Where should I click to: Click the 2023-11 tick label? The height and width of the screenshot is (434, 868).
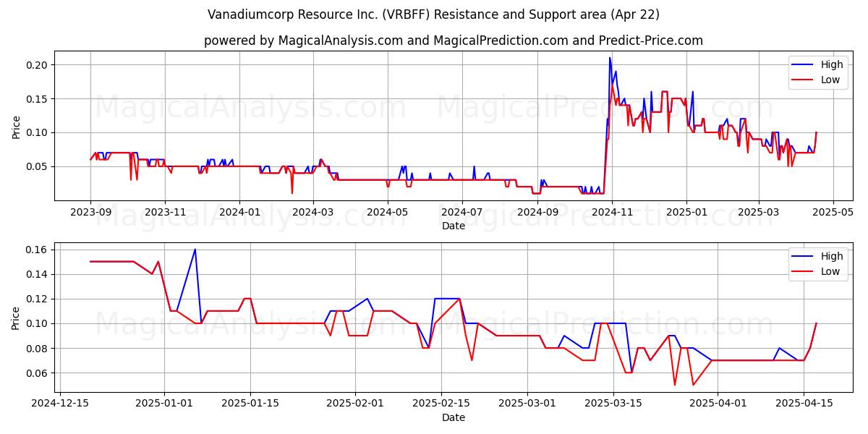[164, 212]
